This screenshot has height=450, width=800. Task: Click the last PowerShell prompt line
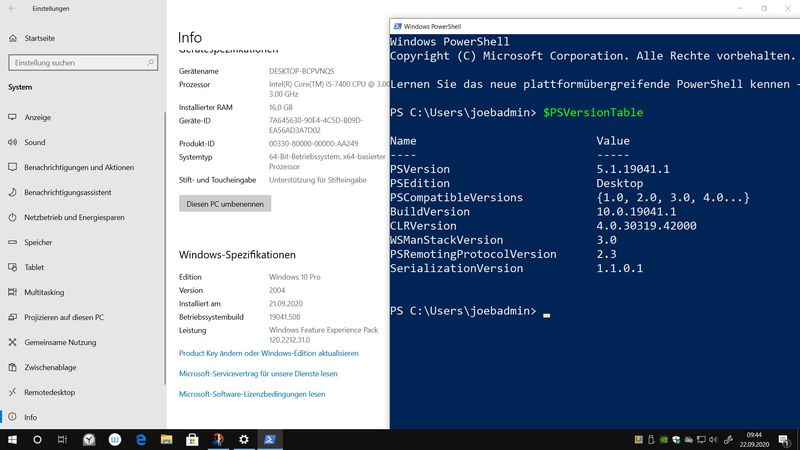point(469,311)
